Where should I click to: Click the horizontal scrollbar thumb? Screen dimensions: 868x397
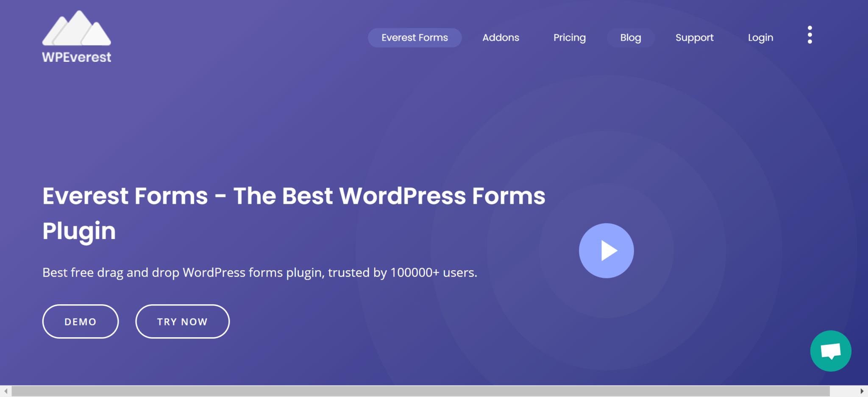click(420, 391)
